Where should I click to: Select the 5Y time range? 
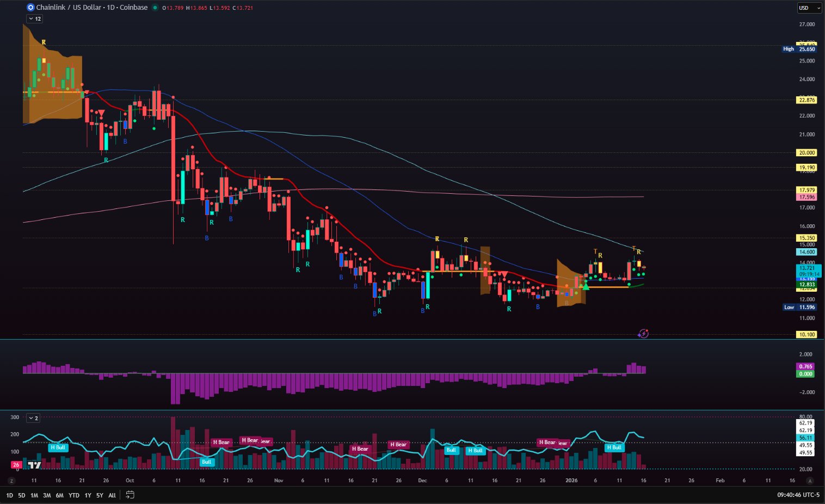click(x=100, y=495)
